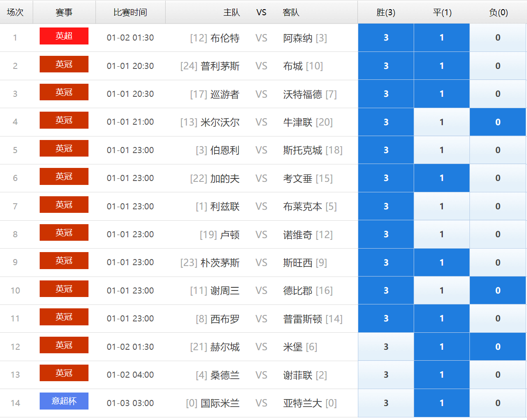Deselect loss (0) for 赫尔城 vs 米堡

coord(498,347)
